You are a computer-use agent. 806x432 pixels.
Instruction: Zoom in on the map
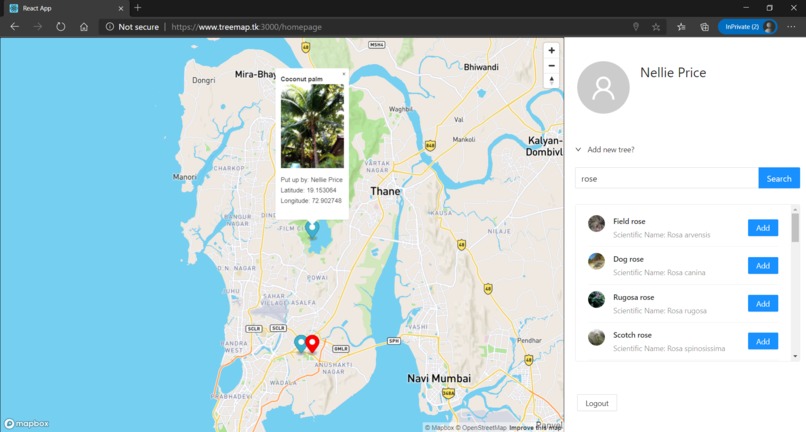551,50
